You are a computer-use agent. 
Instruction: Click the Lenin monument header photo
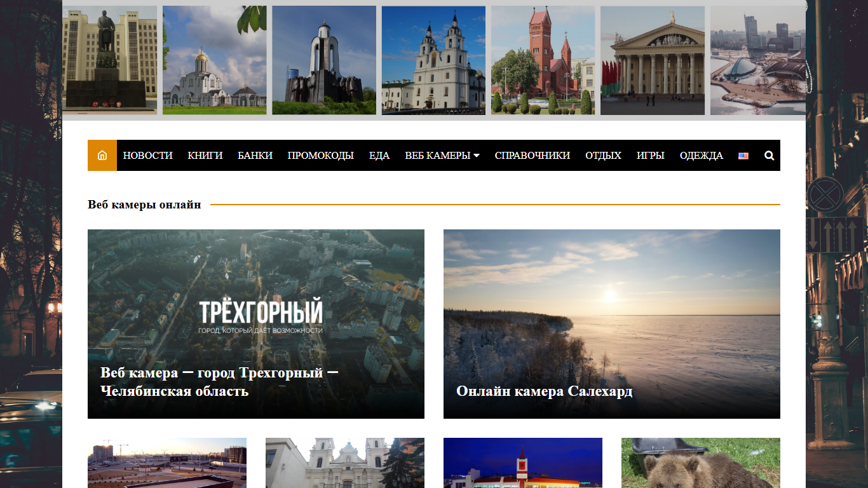pos(109,60)
